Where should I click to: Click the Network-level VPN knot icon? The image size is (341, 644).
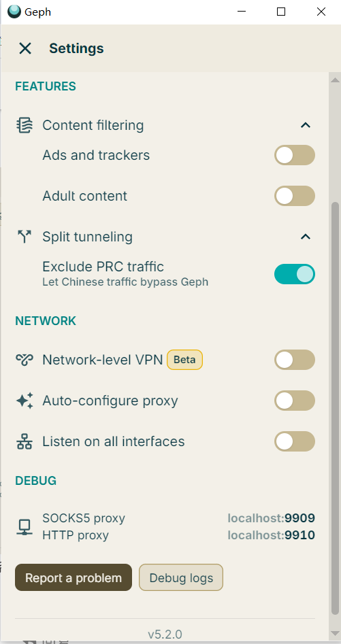tap(25, 360)
